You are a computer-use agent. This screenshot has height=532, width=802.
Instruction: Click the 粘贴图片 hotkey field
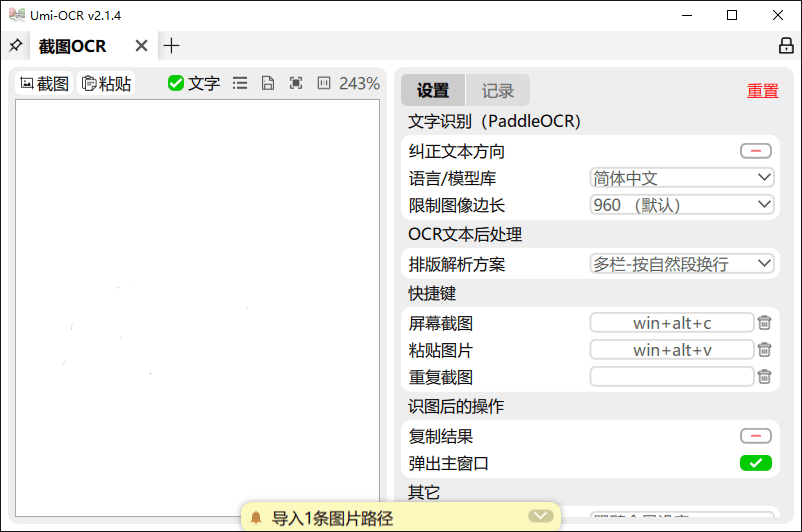point(672,350)
